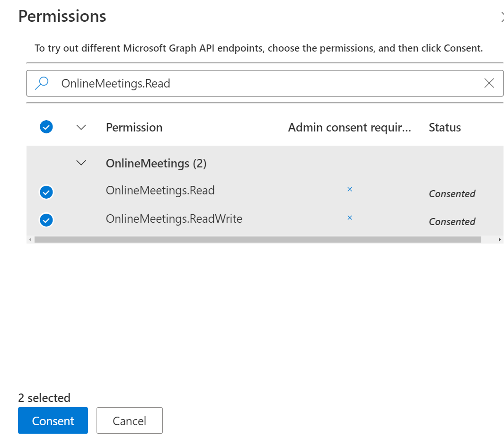Click Consented status for OnlineMeetings.Read
The width and height of the screenshot is (504, 437).
[452, 194]
